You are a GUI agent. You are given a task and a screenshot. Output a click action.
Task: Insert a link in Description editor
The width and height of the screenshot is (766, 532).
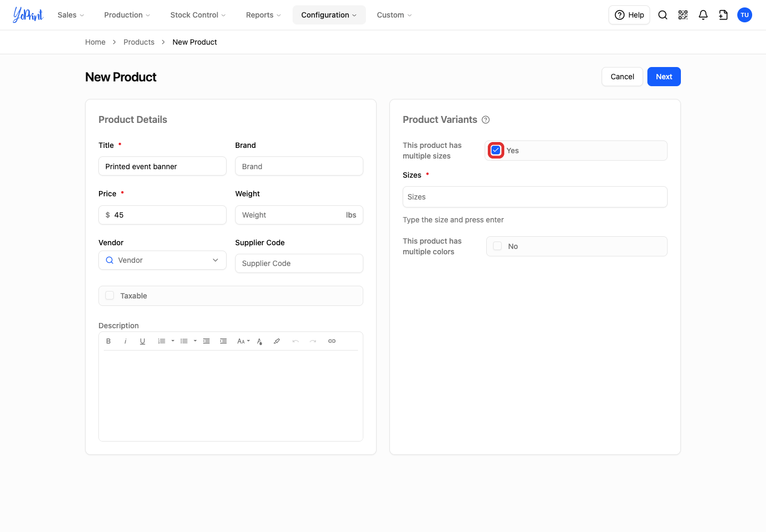(x=332, y=341)
